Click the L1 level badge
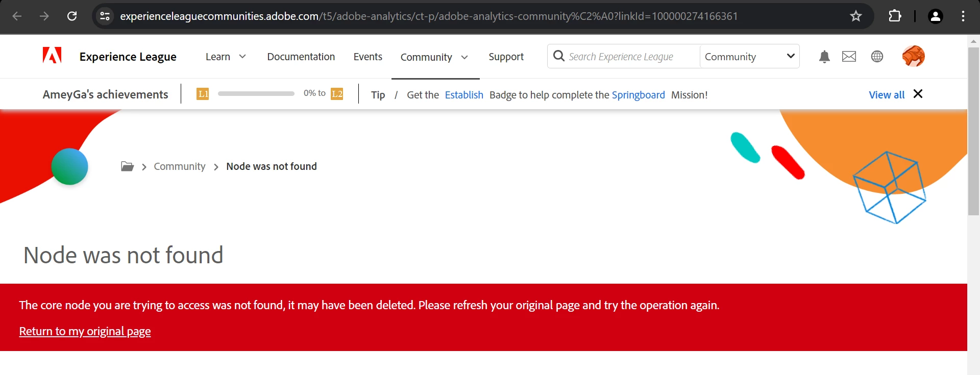Image resolution: width=980 pixels, height=375 pixels. point(203,94)
